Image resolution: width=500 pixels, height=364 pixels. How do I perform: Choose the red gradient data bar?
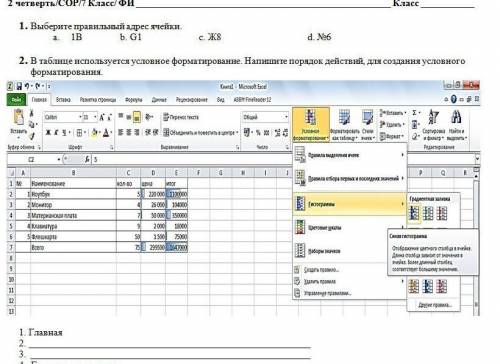(x=442, y=213)
